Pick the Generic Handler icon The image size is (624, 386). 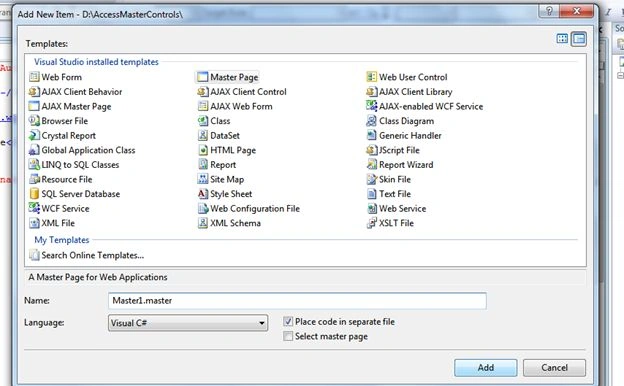tap(371, 135)
